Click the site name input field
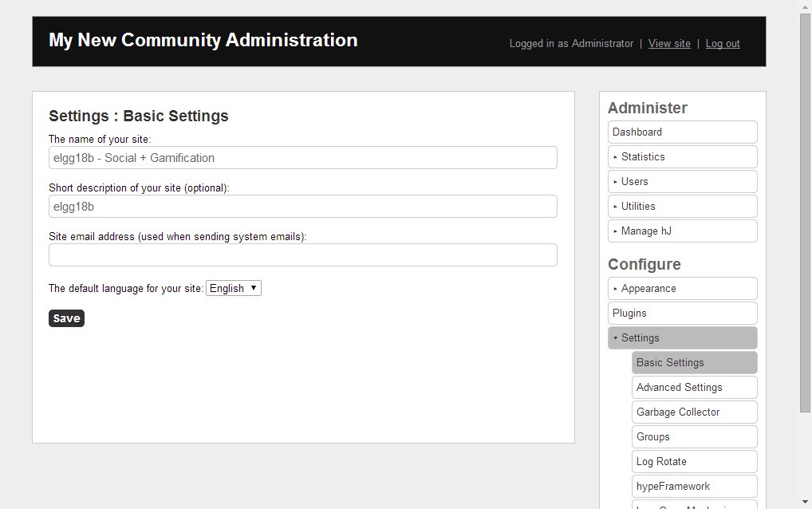 (302, 158)
